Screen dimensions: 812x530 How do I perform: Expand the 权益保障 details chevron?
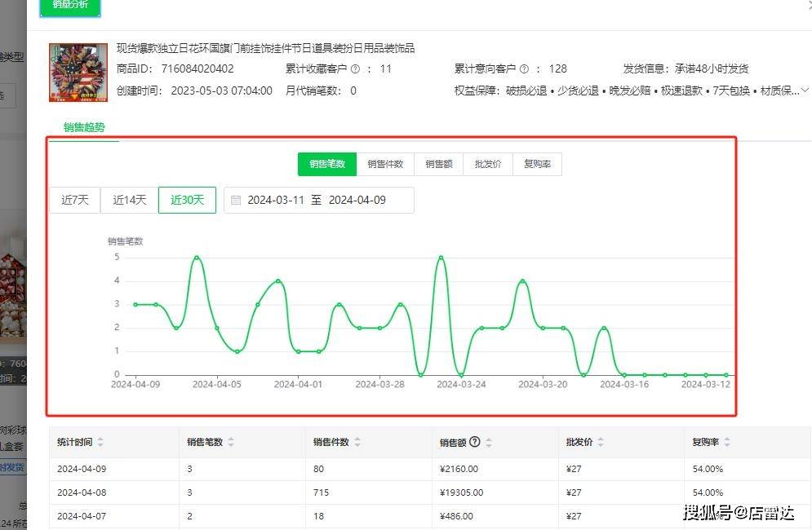tap(805, 91)
